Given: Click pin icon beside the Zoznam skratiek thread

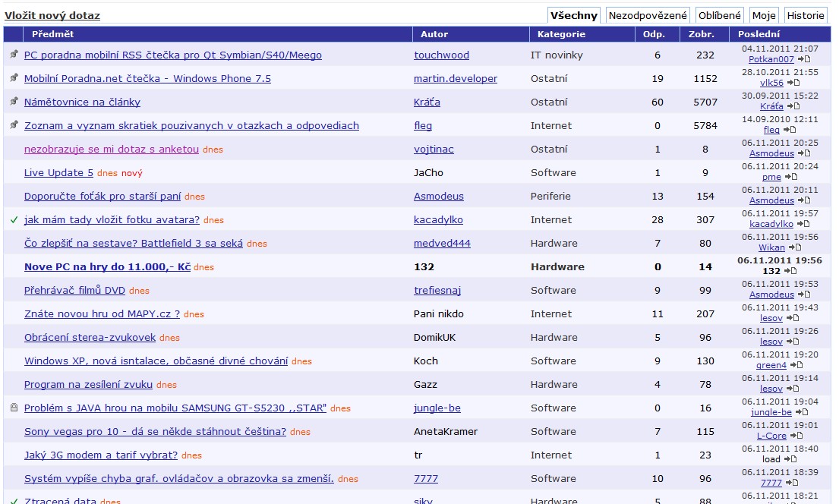Looking at the screenshot, I should 14,125.
